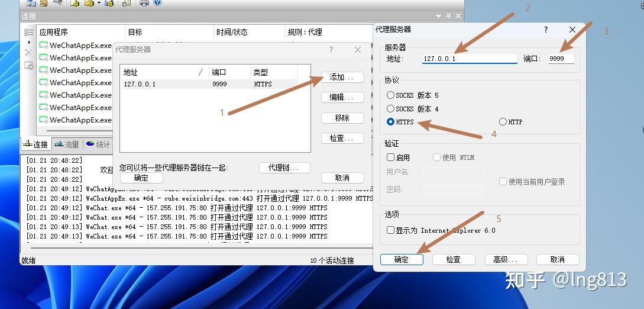Switch to the 流量 tab
Viewport: 644px width, 309px height.
point(67,144)
